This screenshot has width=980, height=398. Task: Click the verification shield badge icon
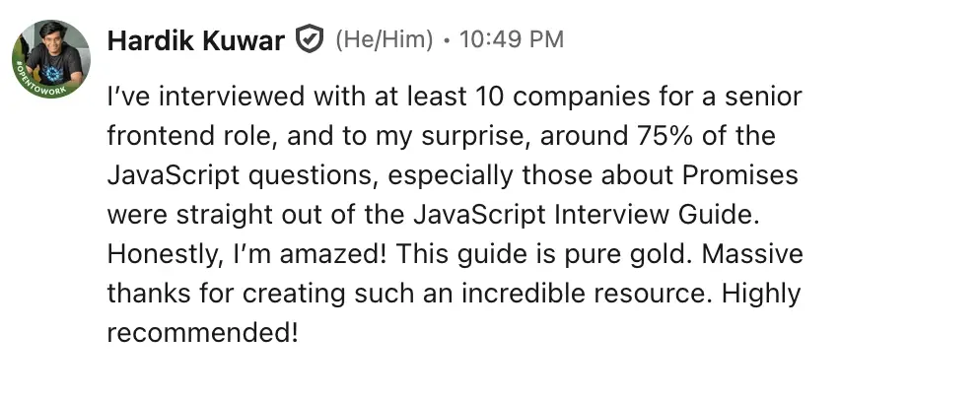[310, 40]
